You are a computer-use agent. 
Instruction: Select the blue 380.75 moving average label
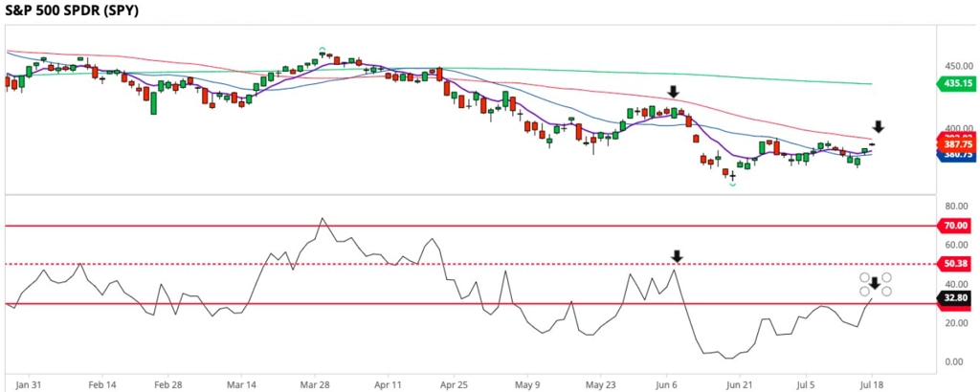pos(956,155)
